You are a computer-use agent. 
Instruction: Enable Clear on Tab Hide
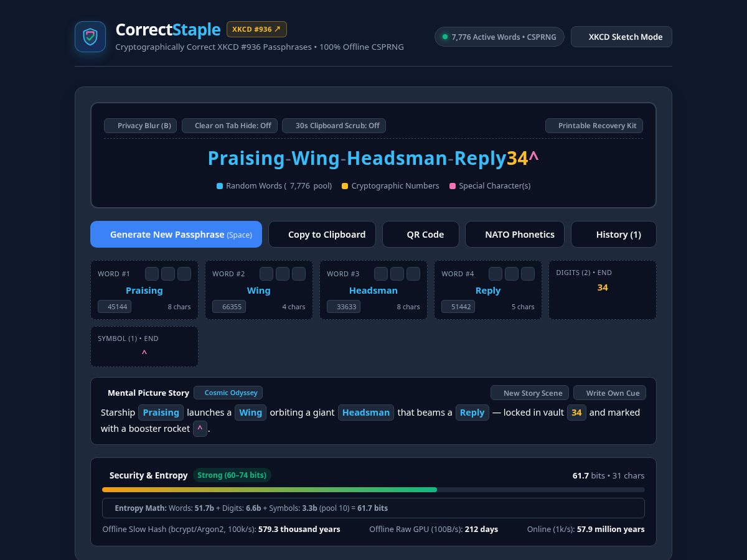point(230,126)
